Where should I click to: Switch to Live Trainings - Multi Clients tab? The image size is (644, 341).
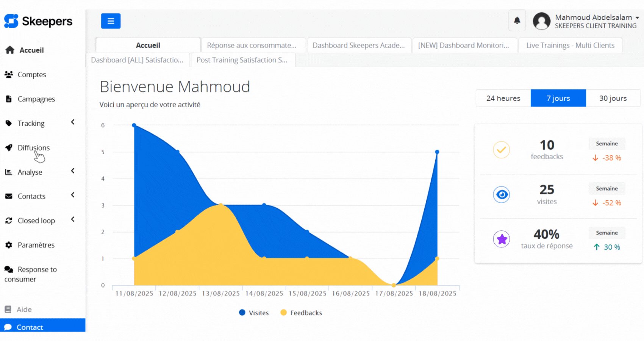click(570, 45)
